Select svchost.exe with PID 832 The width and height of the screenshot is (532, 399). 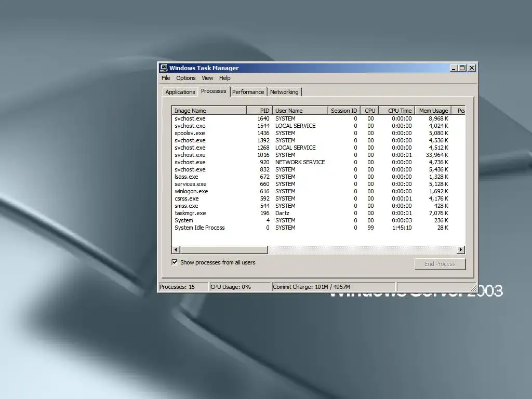318,170
